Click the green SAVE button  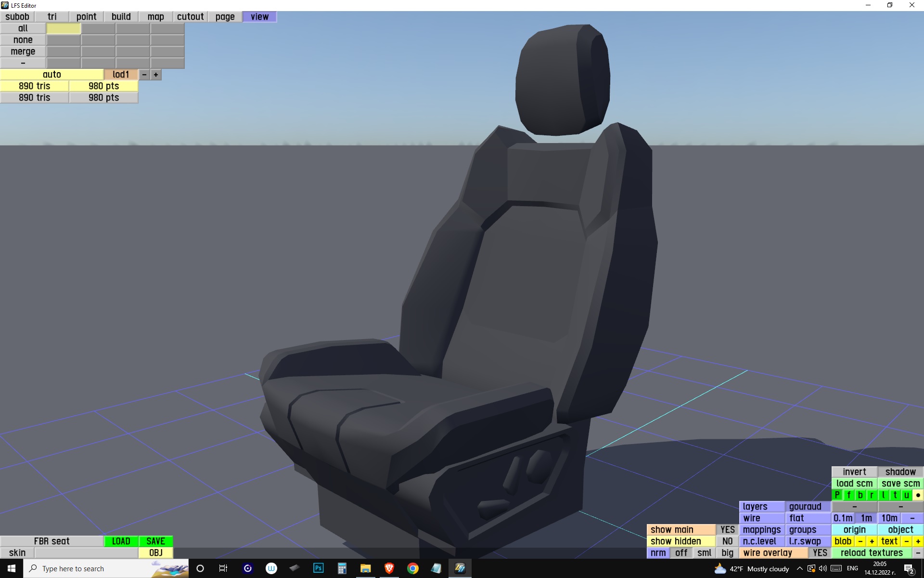pyautogui.click(x=155, y=541)
